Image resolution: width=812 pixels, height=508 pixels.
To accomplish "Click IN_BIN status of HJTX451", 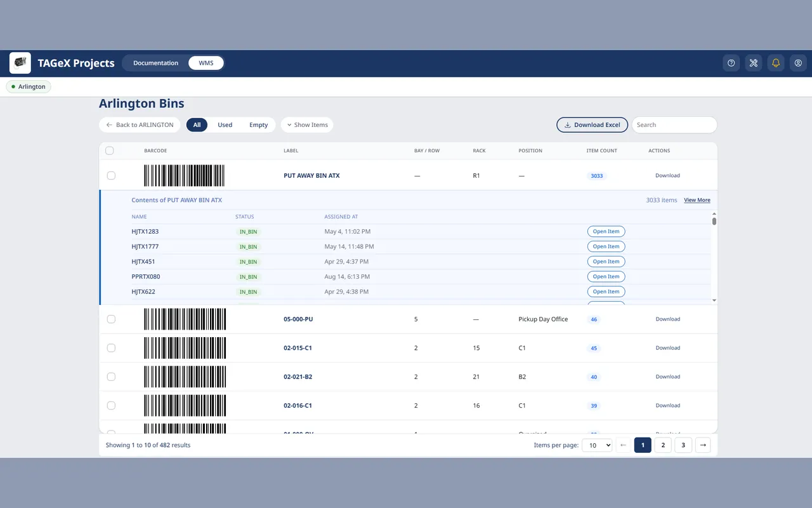I will (x=248, y=262).
